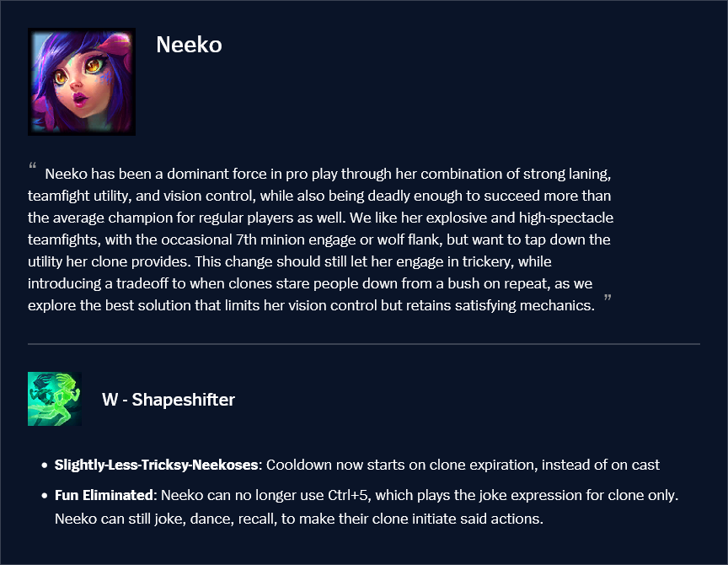Click the horizontal divider below the quote
Viewport: 728px width, 565px height.
point(364,344)
